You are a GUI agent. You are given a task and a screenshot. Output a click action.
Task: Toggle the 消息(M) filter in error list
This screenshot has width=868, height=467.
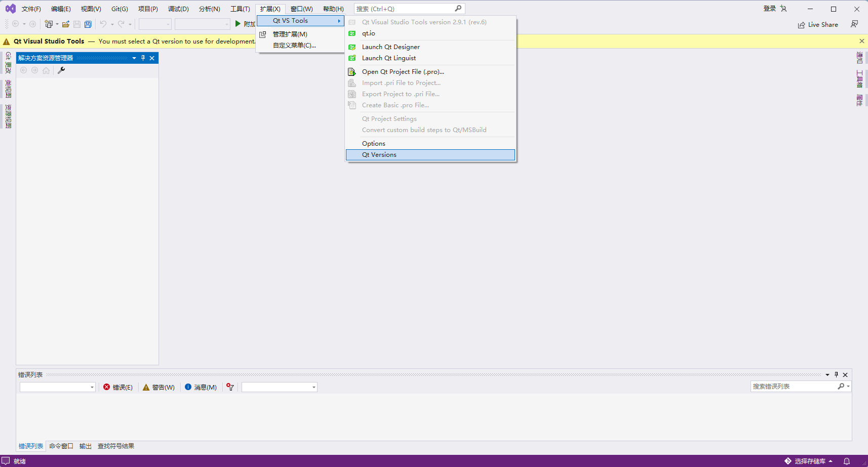(x=201, y=387)
